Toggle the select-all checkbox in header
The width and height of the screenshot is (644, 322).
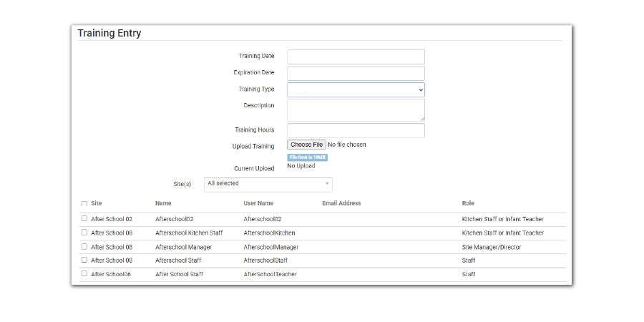(84, 204)
